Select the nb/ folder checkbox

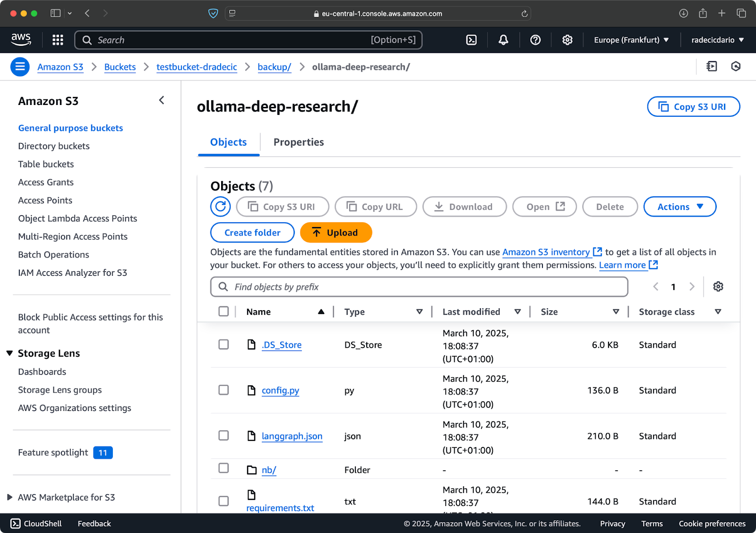[x=223, y=468]
